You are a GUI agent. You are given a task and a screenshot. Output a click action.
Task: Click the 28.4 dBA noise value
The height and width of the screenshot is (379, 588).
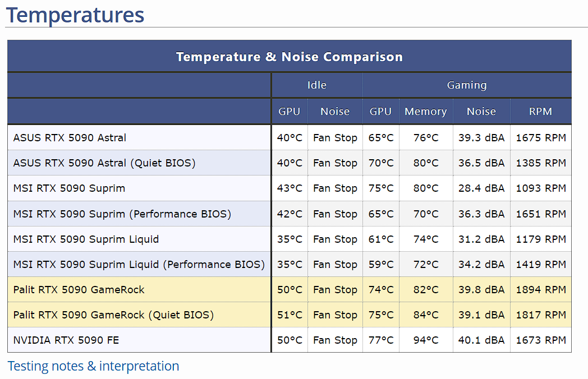481,188
